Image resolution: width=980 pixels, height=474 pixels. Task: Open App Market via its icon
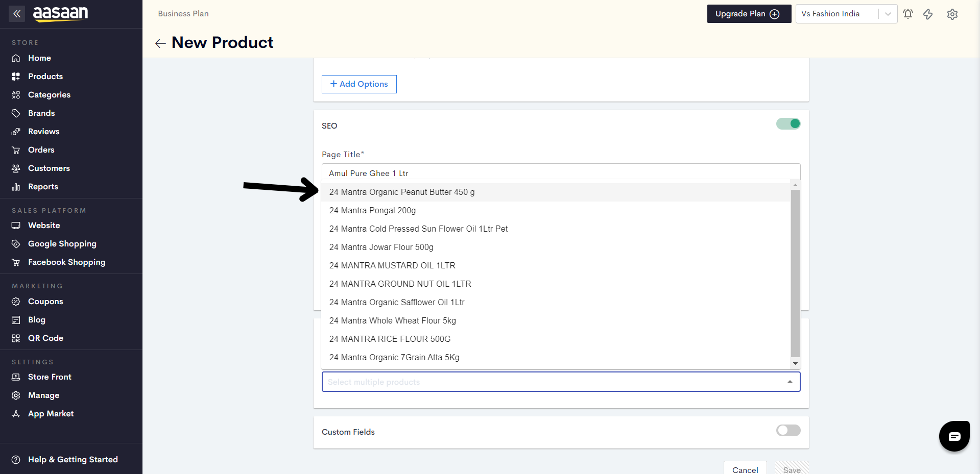tap(16, 414)
